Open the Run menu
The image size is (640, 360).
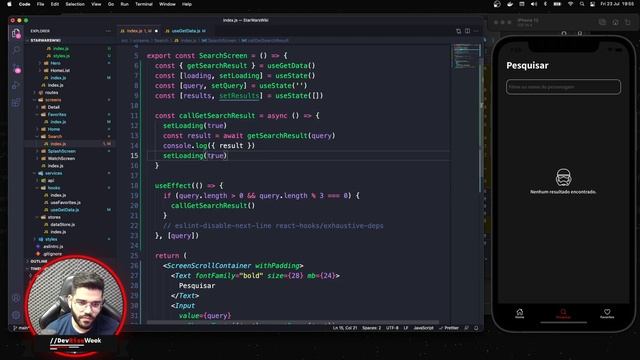tap(124, 4)
